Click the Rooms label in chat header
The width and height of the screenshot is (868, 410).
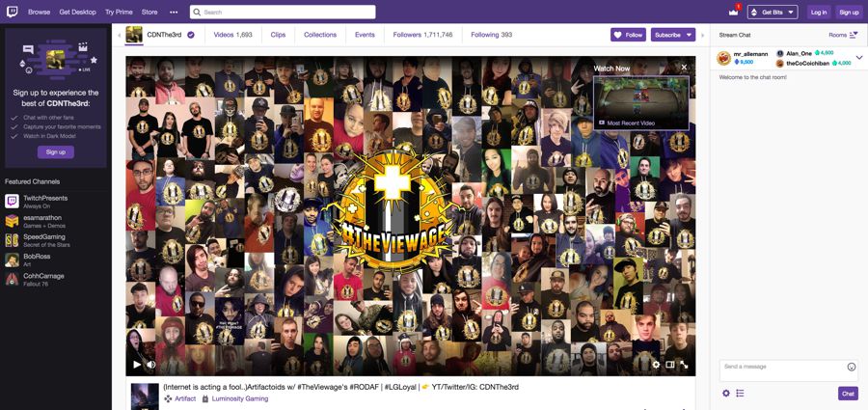click(837, 35)
